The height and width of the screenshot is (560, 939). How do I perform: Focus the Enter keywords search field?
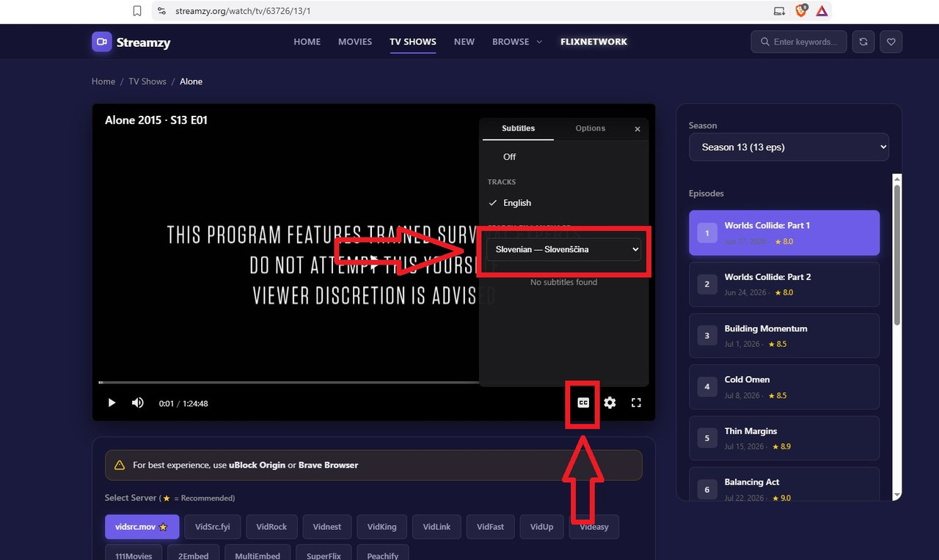[799, 42]
